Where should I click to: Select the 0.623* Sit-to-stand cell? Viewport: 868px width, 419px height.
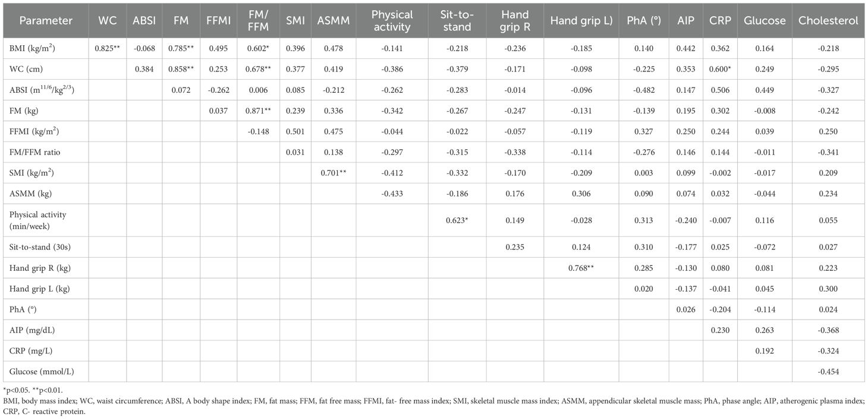pos(457,221)
